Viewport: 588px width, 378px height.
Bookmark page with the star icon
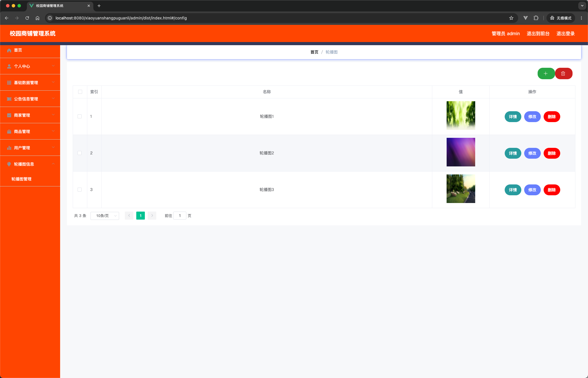(511, 18)
